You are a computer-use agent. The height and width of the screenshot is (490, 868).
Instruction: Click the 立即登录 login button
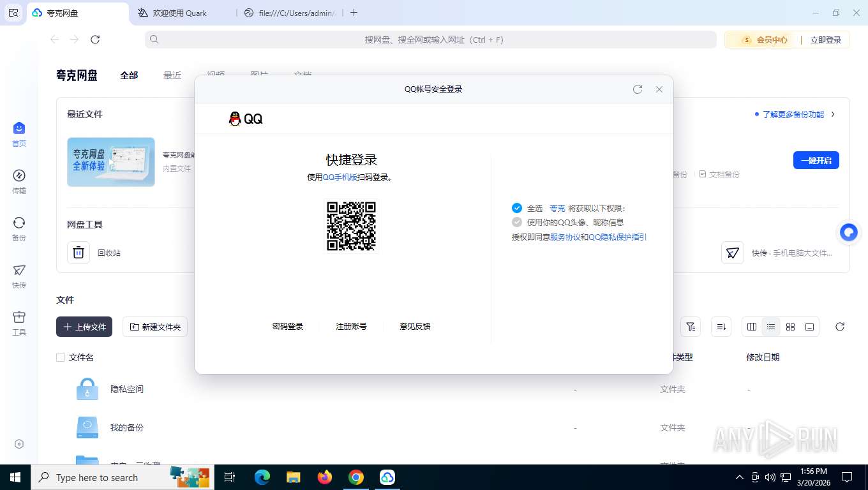(826, 40)
